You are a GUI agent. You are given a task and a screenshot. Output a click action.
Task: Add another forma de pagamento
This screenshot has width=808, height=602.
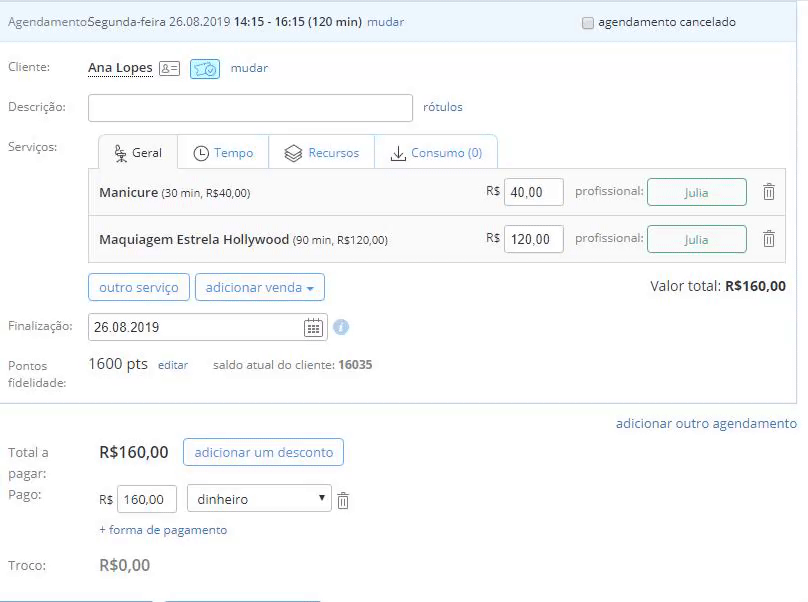(163, 530)
